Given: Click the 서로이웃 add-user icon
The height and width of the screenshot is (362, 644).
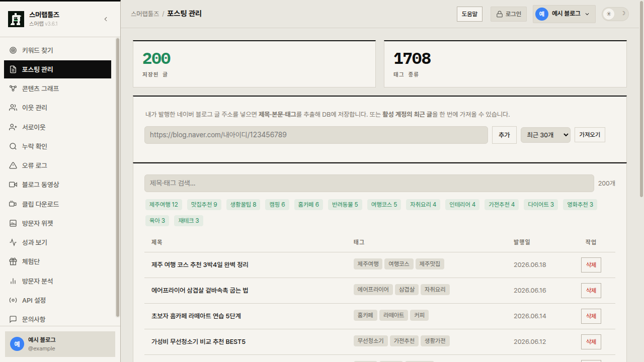Looking at the screenshot, I should point(13,127).
